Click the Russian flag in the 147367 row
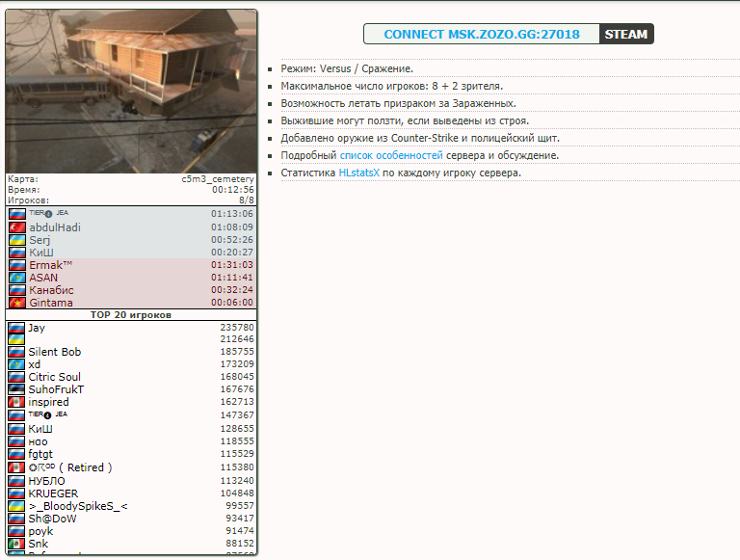Viewport: 740px width, 560px height. tap(16, 415)
